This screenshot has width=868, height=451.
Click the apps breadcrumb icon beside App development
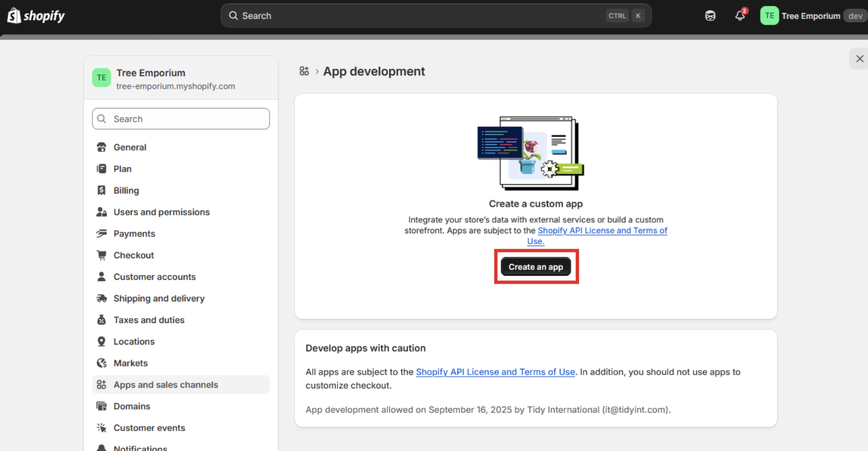[304, 71]
